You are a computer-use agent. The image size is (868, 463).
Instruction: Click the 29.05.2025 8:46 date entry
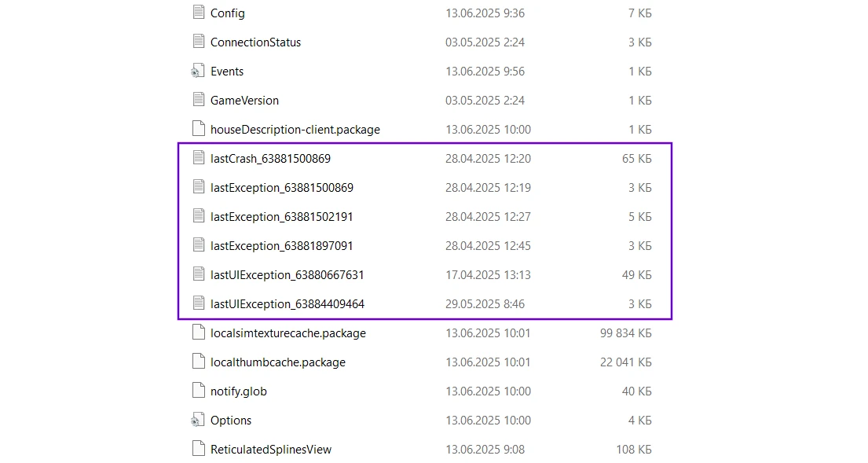pos(485,304)
